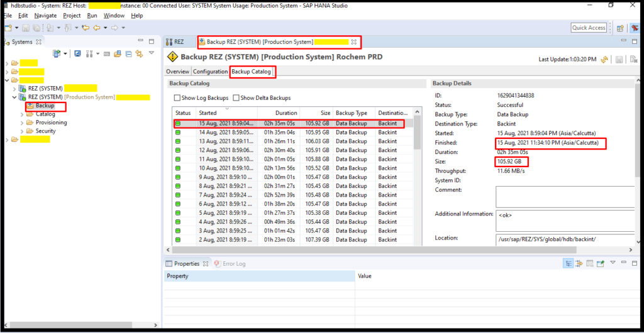644x333 pixels.
Task: Click the Find Table folder icon
Action: [x=118, y=54]
